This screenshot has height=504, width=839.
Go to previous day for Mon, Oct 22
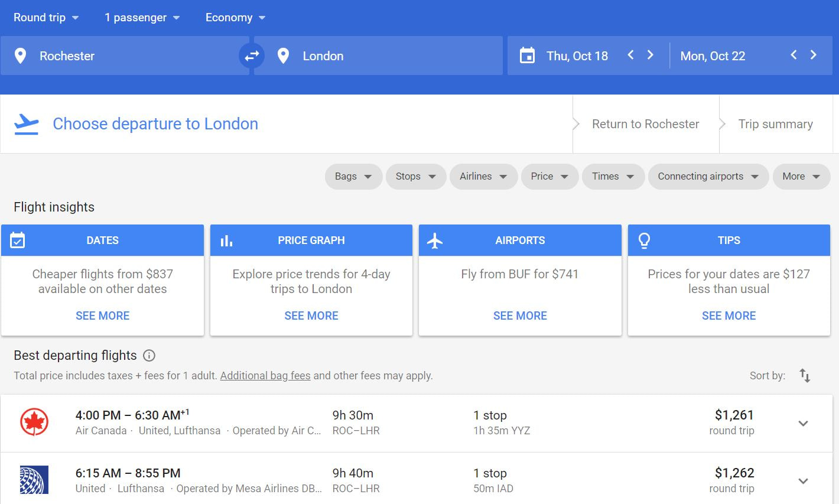[794, 55]
